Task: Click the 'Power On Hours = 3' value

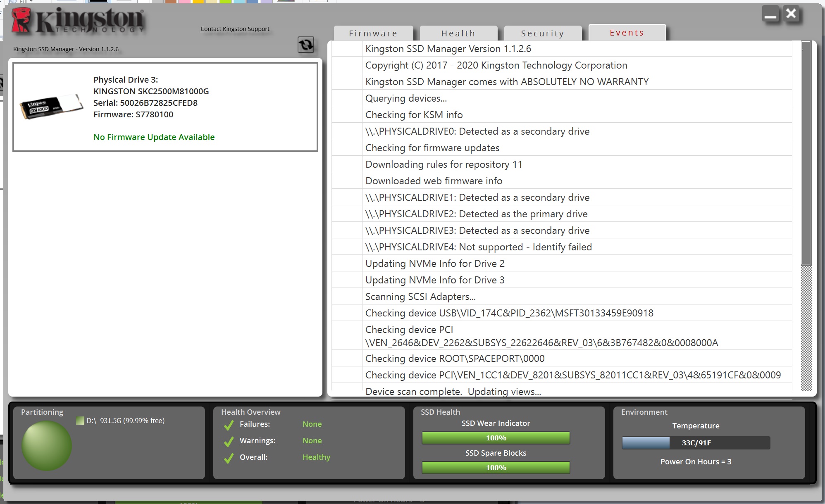Action: pyautogui.click(x=696, y=462)
